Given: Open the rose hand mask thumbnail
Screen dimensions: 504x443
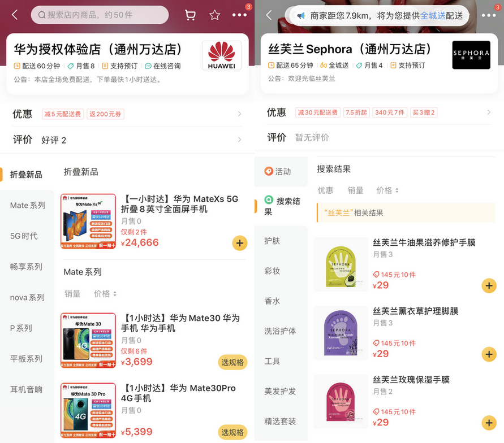Looking at the screenshot, I should pos(341,402).
